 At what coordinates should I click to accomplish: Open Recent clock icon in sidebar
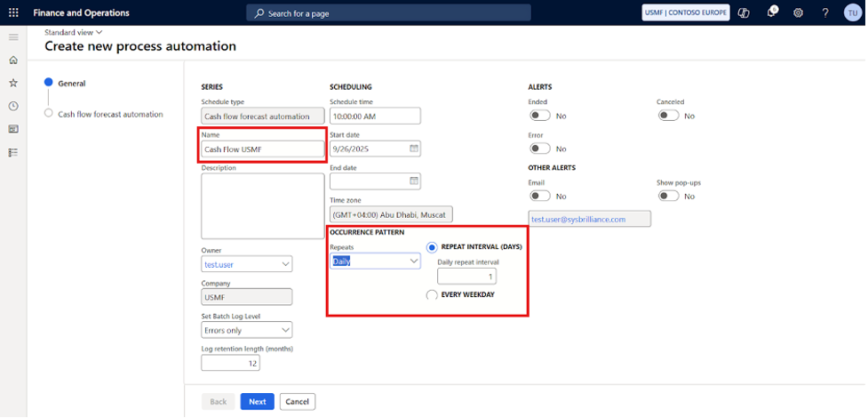pos(13,106)
